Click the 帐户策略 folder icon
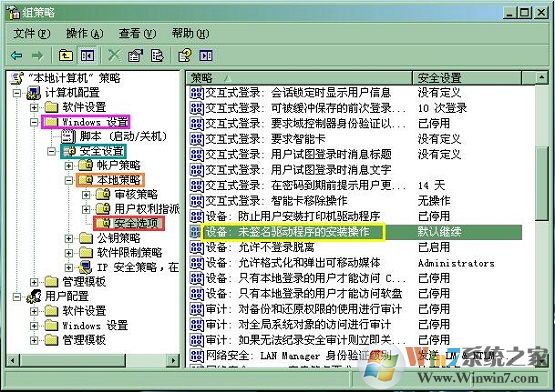This screenshot has height=392, width=555. 85,165
